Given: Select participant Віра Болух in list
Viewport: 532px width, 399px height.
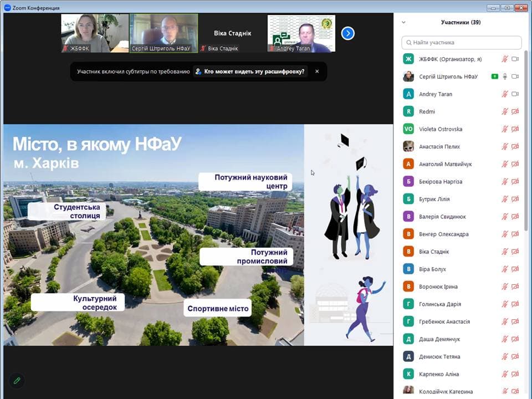Looking at the screenshot, I should click(x=462, y=269).
